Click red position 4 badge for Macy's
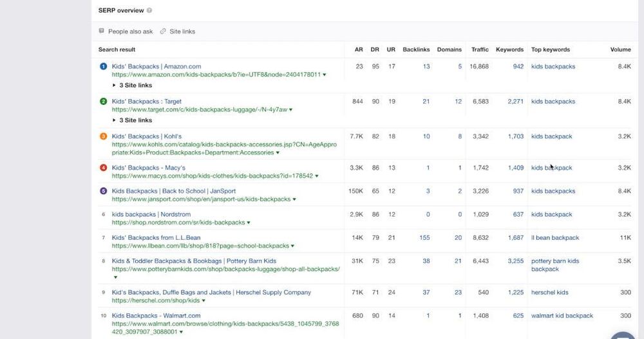Screen dimensions: 644x339 coord(104,167)
